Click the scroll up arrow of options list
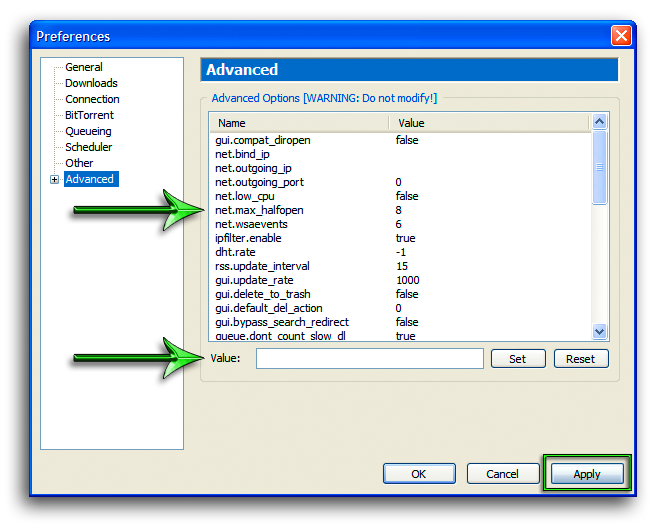Screen dimensions: 659x526 pyautogui.click(x=599, y=122)
